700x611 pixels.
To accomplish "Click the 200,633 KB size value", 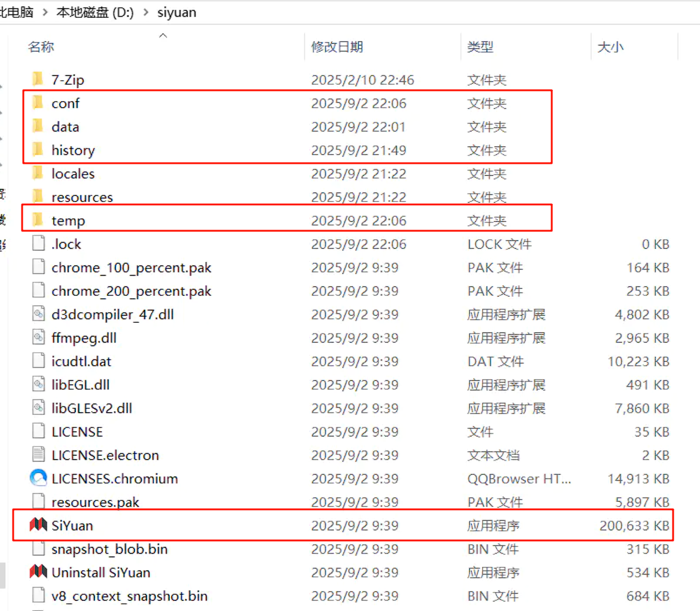I will (x=634, y=526).
